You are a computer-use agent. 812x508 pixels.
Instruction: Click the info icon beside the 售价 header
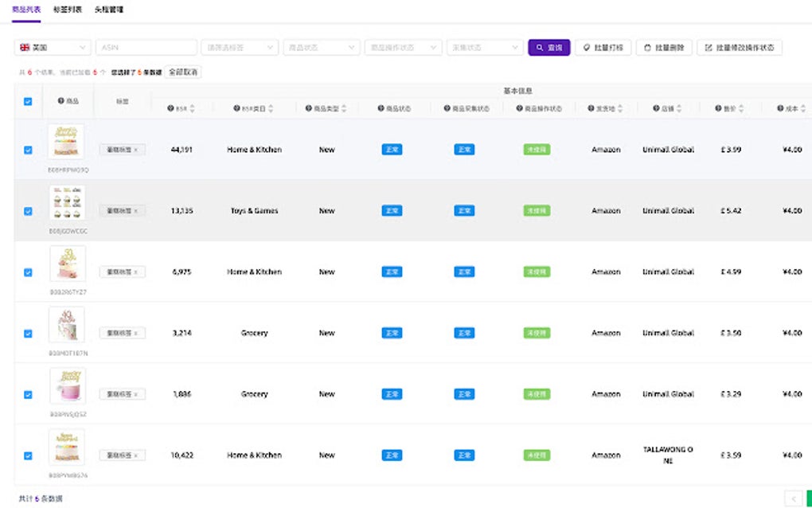point(718,108)
